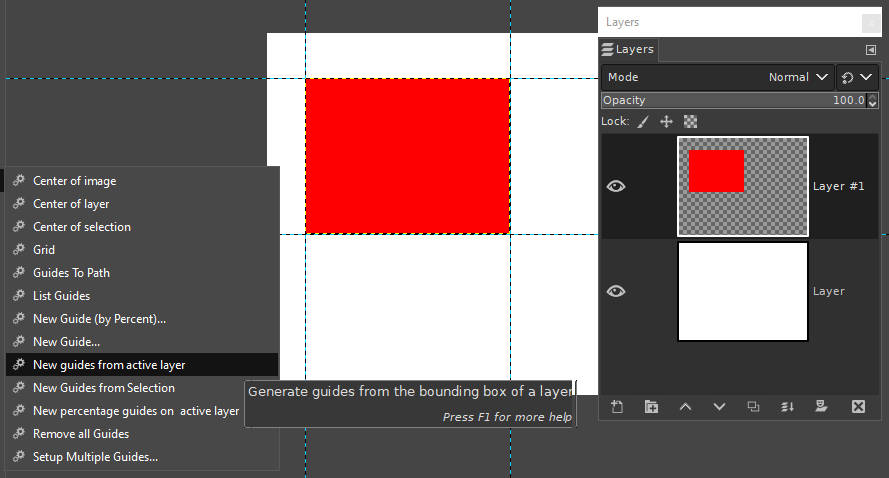Open the mode group switcher dropdown
Screen dimensions: 889x478
857,77
